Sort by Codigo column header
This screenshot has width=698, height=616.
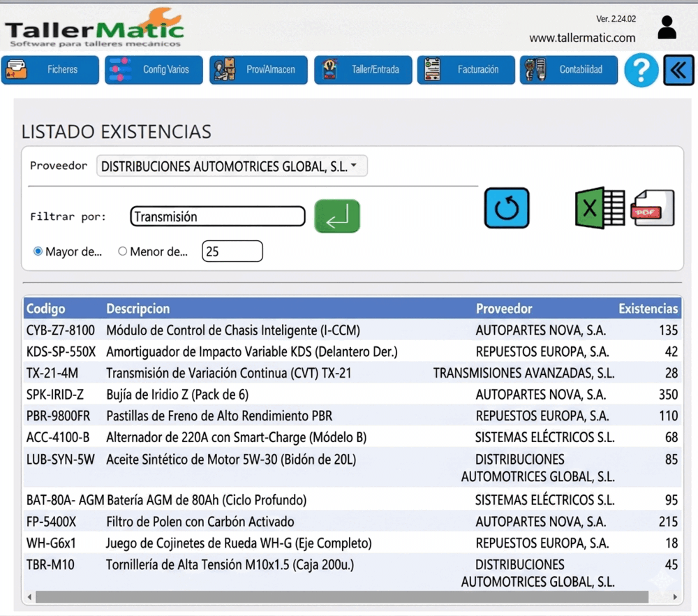click(46, 309)
